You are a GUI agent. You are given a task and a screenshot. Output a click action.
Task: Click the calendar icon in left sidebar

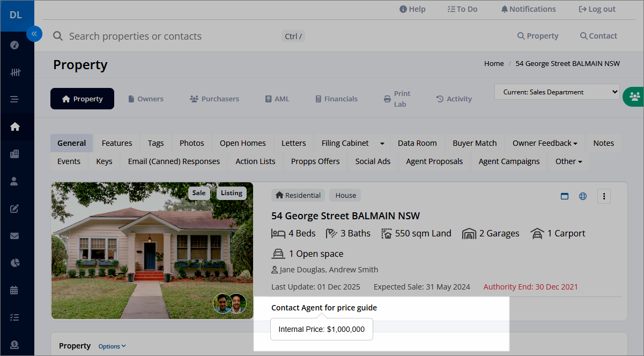[x=14, y=290]
